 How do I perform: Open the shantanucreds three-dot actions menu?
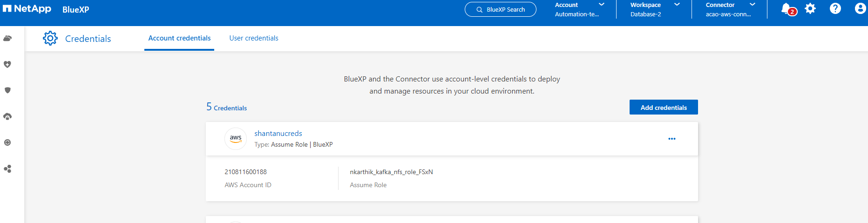pyautogui.click(x=671, y=139)
